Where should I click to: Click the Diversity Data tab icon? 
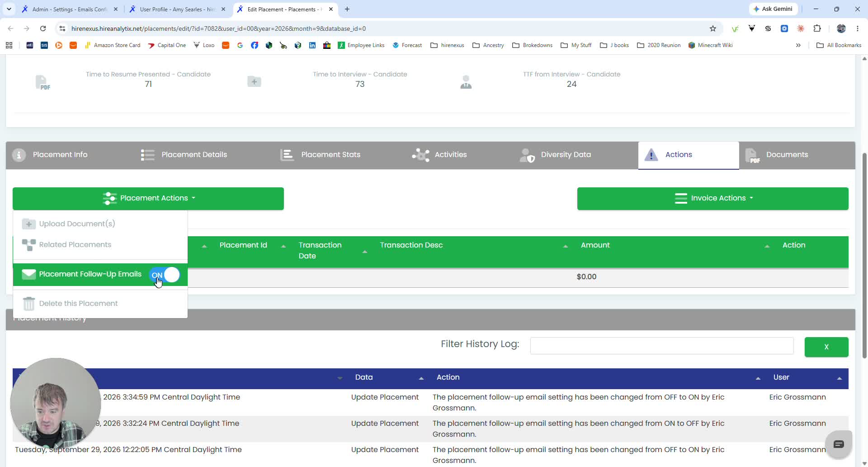tap(527, 155)
